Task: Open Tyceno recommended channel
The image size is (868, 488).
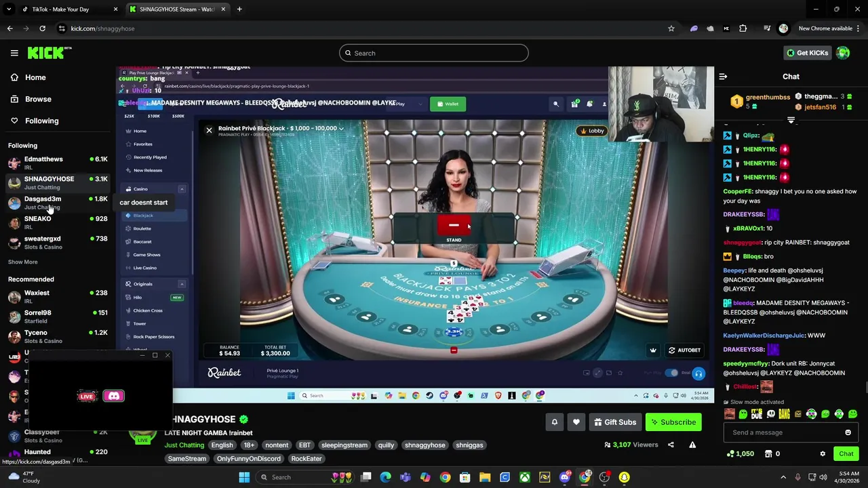Action: (58, 336)
